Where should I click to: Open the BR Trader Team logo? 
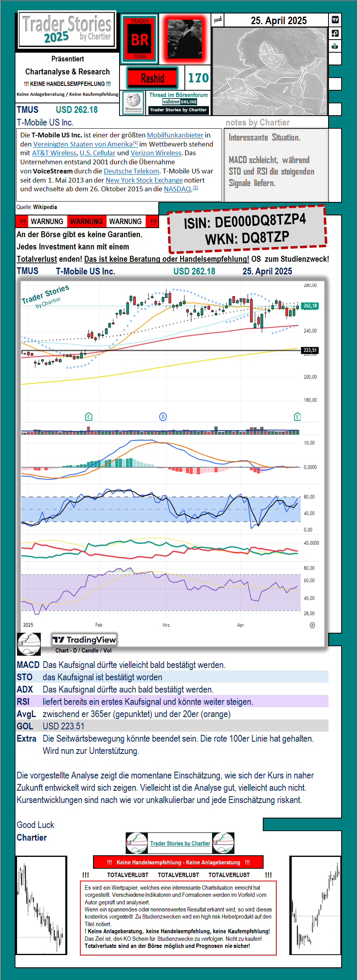point(140,39)
